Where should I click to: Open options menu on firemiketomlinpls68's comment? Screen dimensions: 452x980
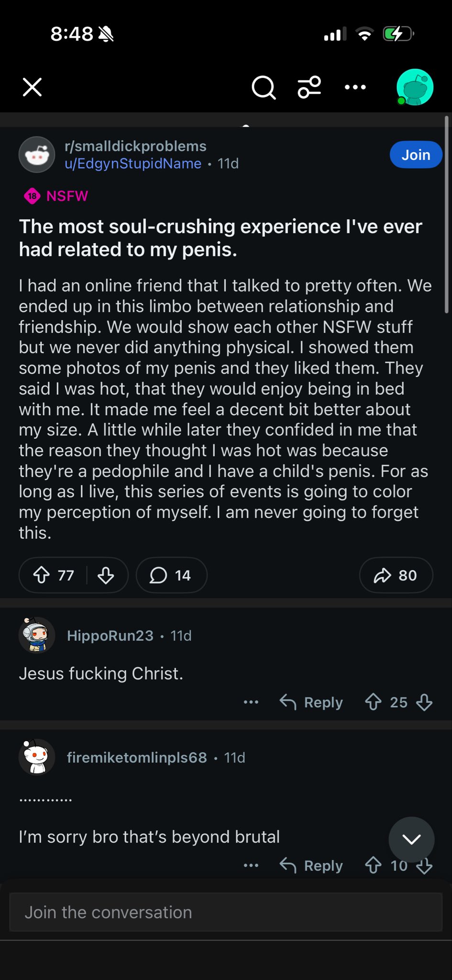[251, 866]
